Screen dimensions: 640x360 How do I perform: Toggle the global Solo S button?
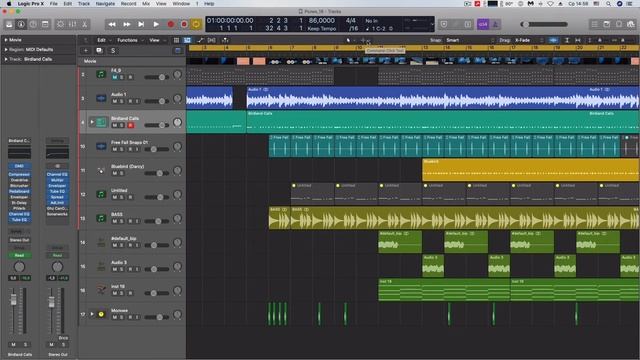(x=113, y=51)
